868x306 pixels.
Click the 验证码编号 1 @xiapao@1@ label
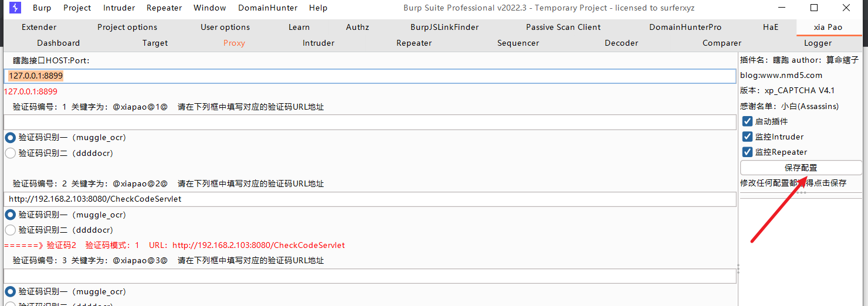[x=168, y=107]
